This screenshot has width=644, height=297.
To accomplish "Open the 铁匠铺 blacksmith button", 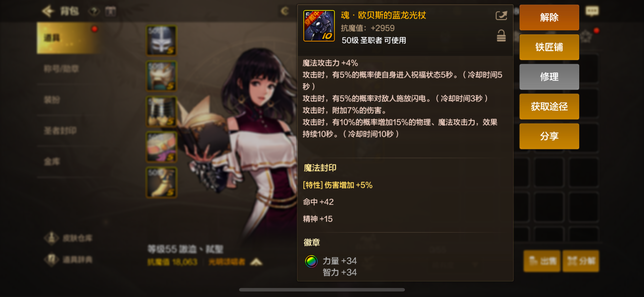I will pyautogui.click(x=549, y=47).
